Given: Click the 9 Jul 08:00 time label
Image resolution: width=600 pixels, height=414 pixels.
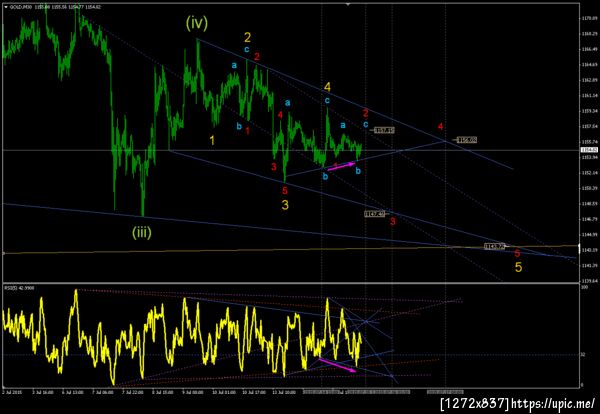Looking at the screenshot, I should [x=191, y=392].
